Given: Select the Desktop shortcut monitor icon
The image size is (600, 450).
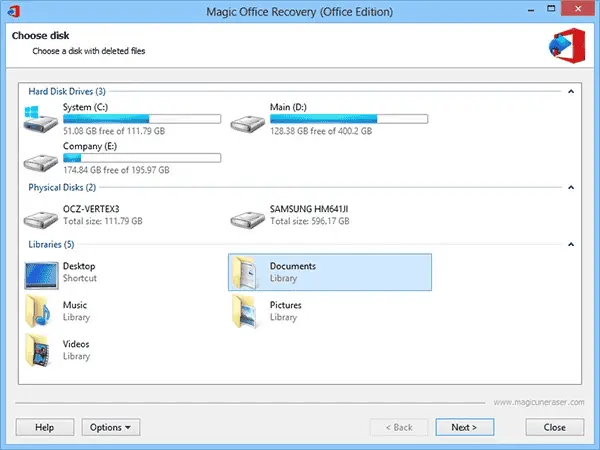Looking at the screenshot, I should [x=41, y=275].
